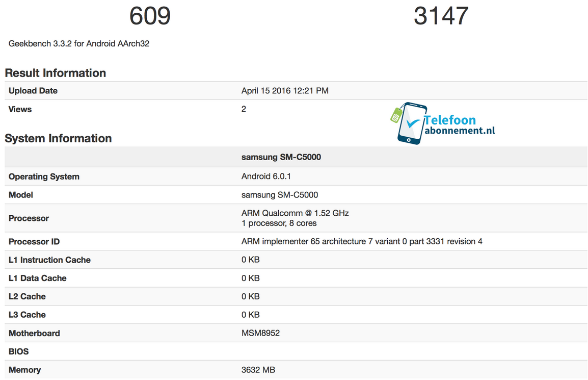This screenshot has height=380, width=588.
Task: Click the multi-core score 3147
Action: tap(441, 16)
